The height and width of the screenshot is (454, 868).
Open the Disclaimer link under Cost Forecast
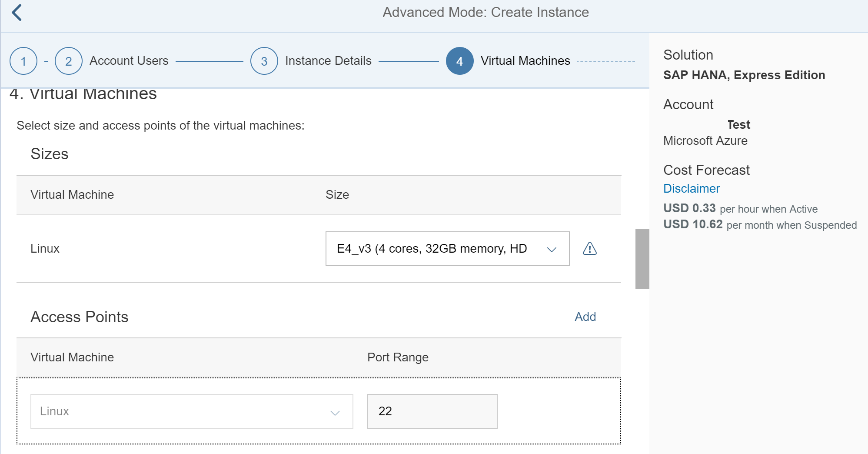[x=691, y=189]
